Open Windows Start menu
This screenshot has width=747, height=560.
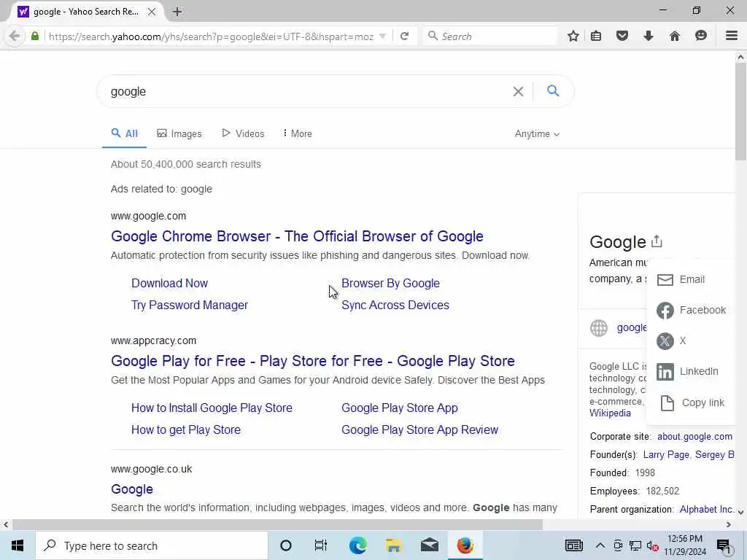[18, 545]
